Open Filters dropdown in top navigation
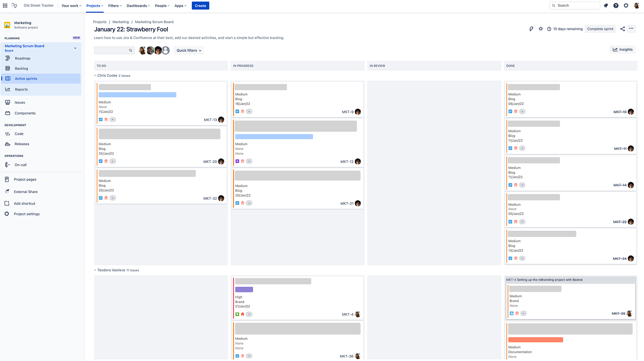644x361 pixels. tap(115, 6)
